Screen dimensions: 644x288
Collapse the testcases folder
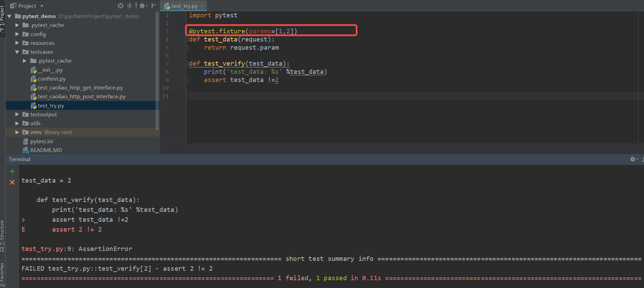pyautogui.click(x=17, y=52)
